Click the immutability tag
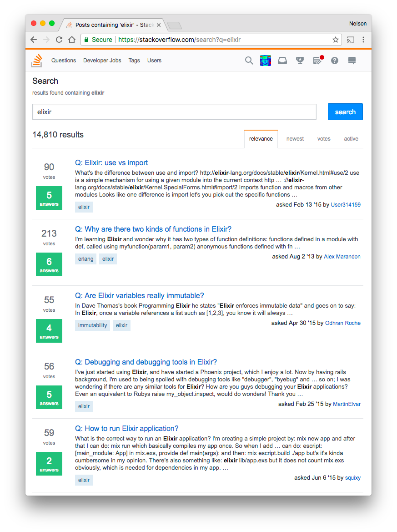Image resolution: width=397 pixels, height=532 pixels. tap(93, 325)
